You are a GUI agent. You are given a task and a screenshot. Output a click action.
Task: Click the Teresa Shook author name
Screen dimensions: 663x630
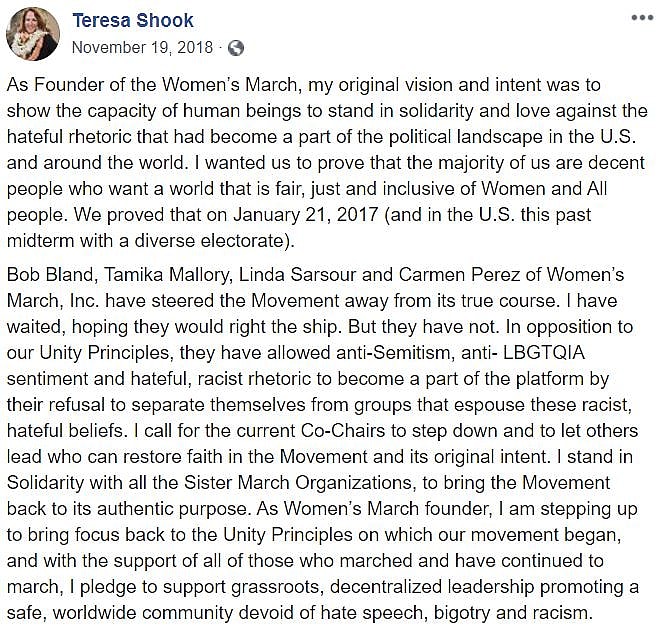coord(133,20)
